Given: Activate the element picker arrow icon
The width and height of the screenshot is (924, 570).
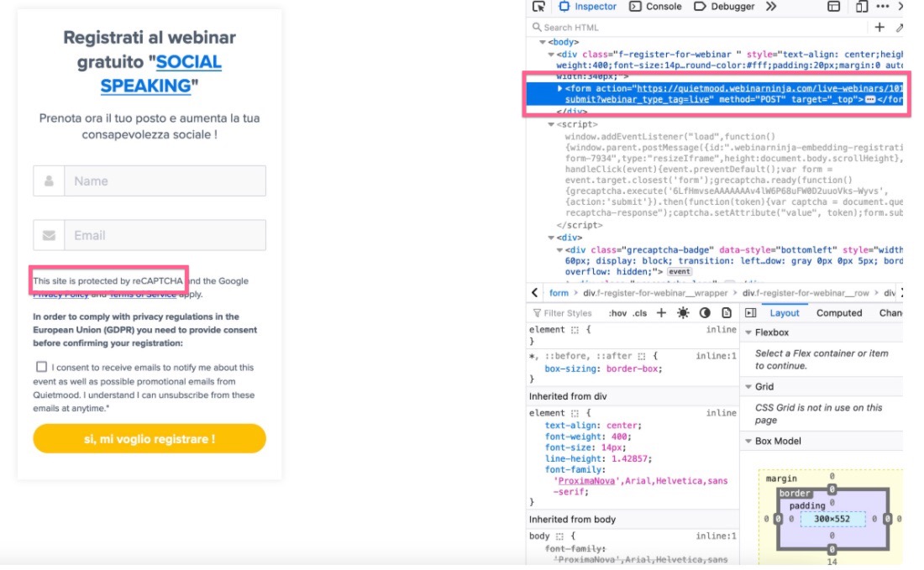Looking at the screenshot, I should (x=538, y=7).
